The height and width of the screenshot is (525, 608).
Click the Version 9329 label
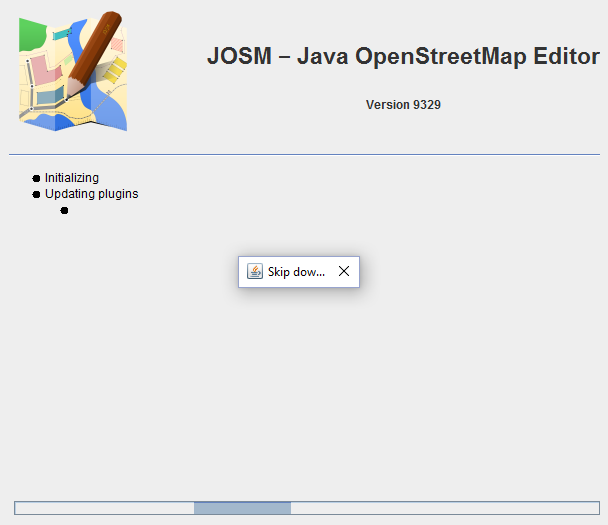[403, 104]
